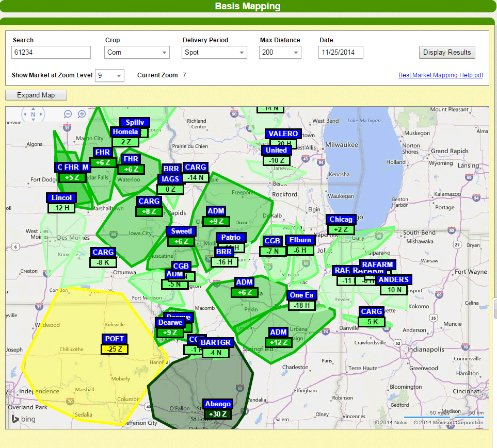The height and width of the screenshot is (448, 497).
Task: Open the Max Distance dropdown showing 200
Action: (x=280, y=52)
